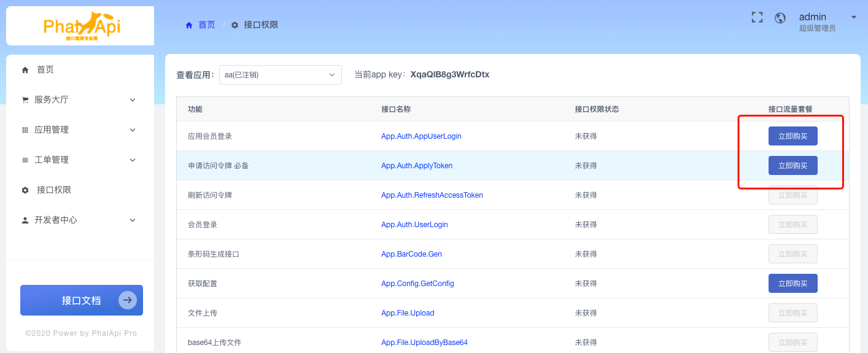Click the arrow icon on 接口文档 button

(128, 300)
